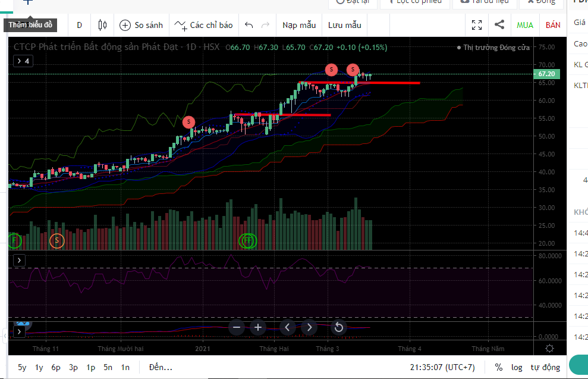This screenshot has width=588, height=379.
Task: Click the green FF event marker in volume area
Action: coord(248,240)
